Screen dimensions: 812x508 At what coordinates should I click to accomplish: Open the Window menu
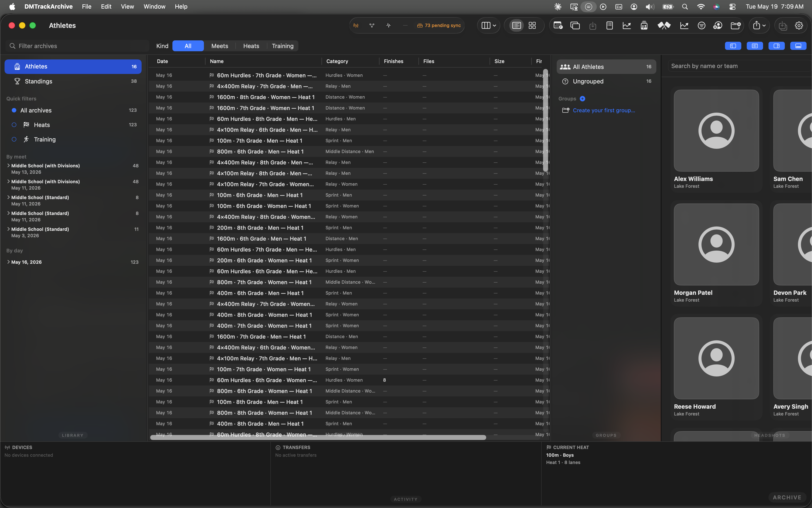point(154,7)
